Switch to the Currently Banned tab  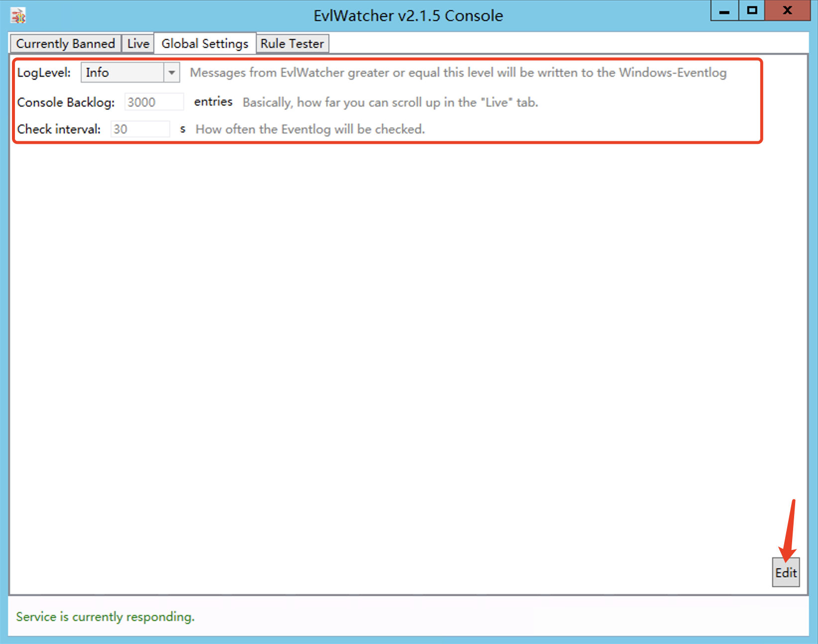[x=65, y=44]
